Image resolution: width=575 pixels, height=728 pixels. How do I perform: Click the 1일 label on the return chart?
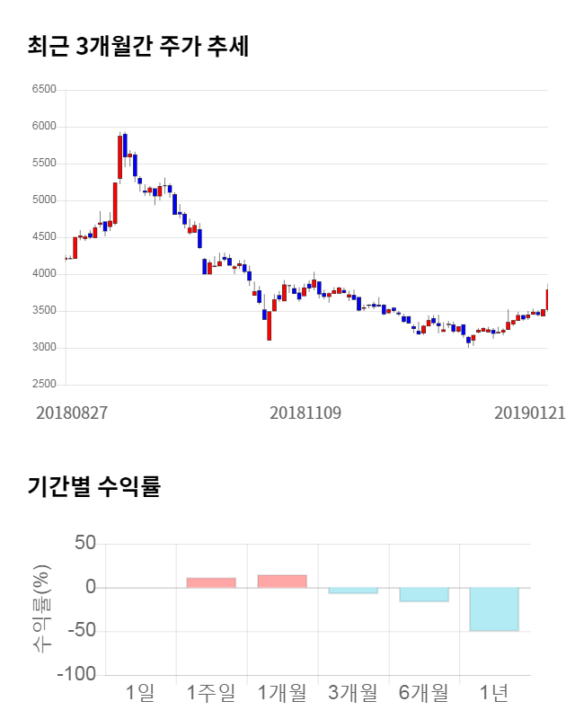click(x=140, y=693)
